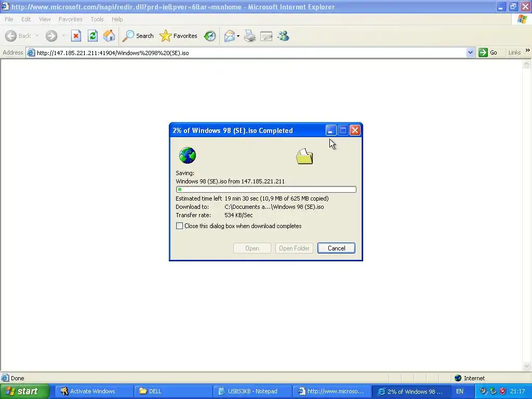
Task: Minimize the download dialog
Action: coord(331,130)
